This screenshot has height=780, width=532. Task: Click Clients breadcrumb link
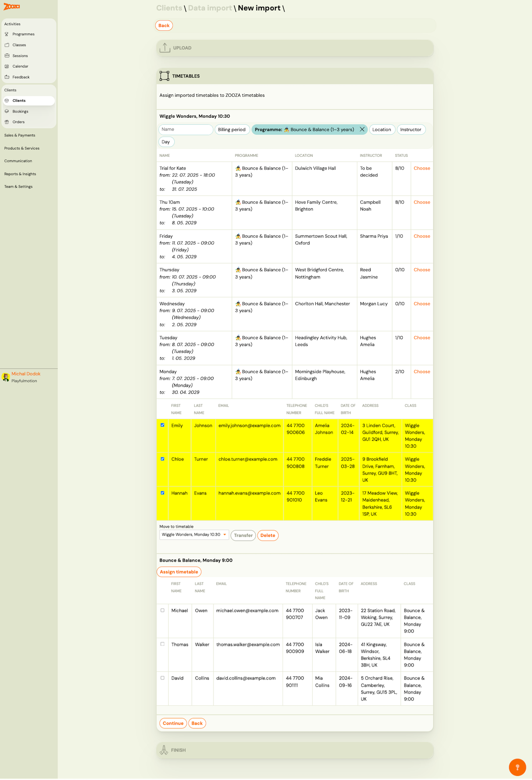[x=169, y=8]
